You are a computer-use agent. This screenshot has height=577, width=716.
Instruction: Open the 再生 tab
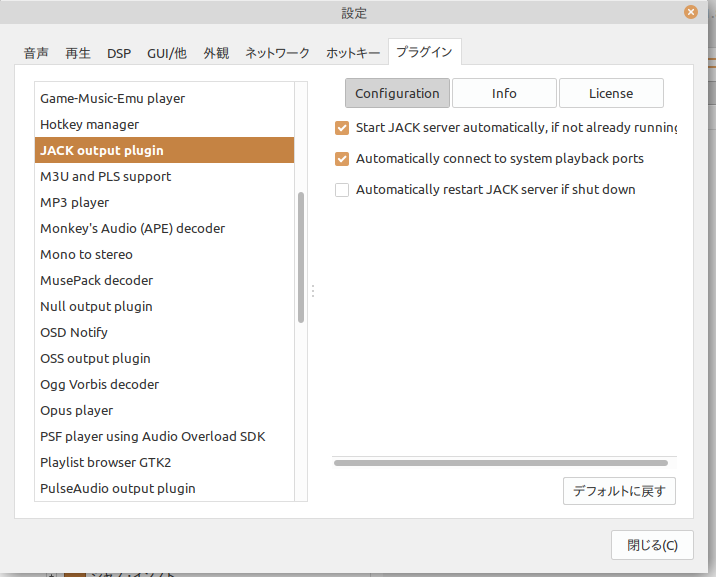coord(78,53)
